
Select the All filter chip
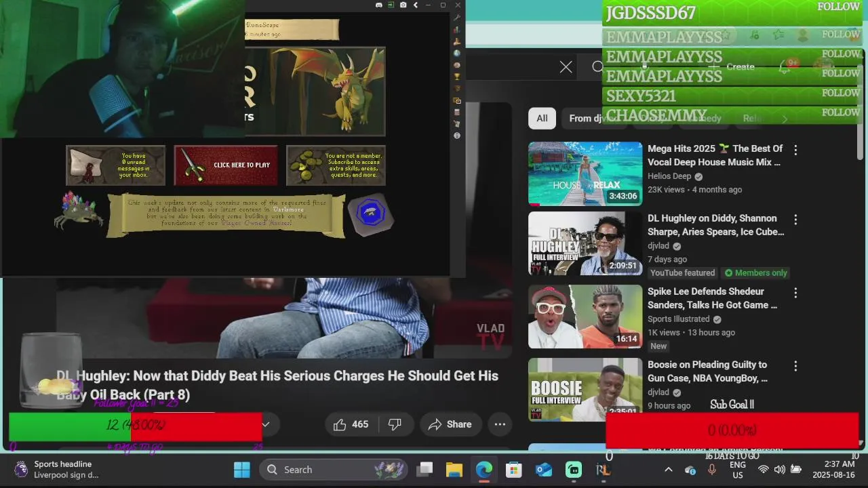pos(542,118)
